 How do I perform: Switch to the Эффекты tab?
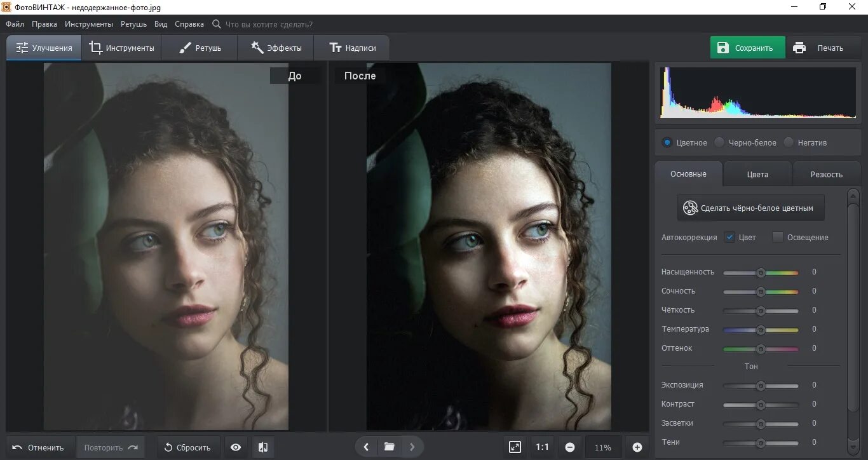276,48
